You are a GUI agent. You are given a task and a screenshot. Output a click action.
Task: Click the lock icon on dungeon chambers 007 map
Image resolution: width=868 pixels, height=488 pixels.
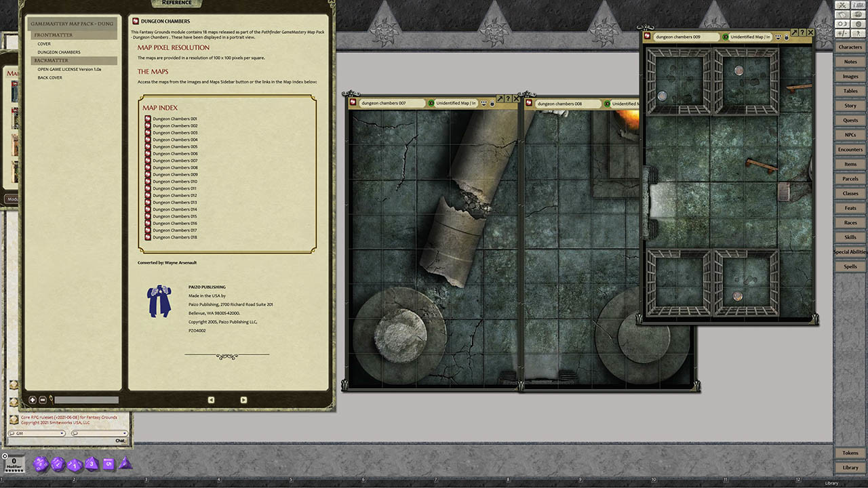(x=492, y=103)
